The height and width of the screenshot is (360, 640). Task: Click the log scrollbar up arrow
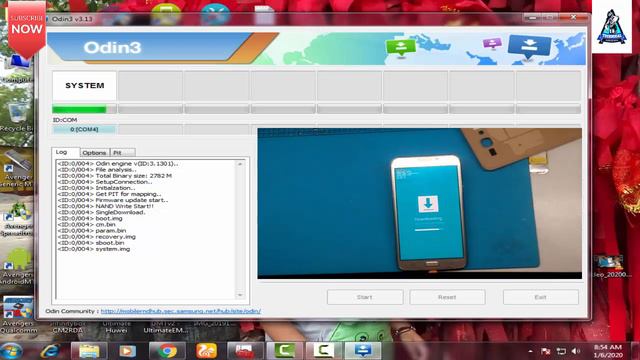(x=240, y=164)
